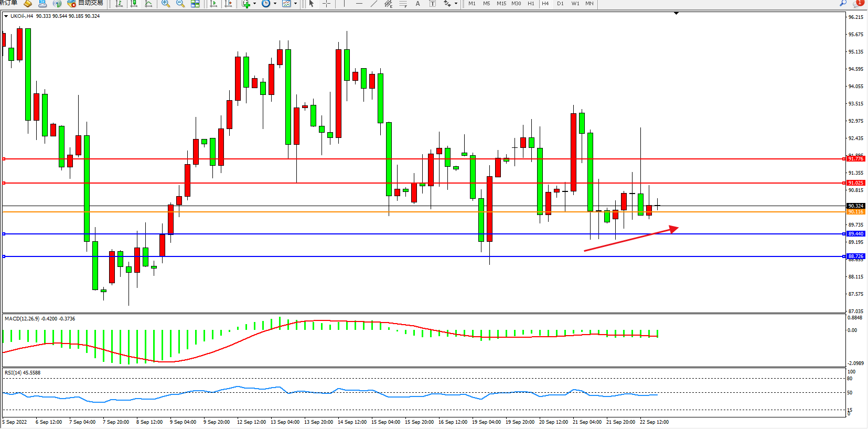The height and width of the screenshot is (429, 868).
Task: Select the crosshair cursor tool
Action: coord(326,4)
